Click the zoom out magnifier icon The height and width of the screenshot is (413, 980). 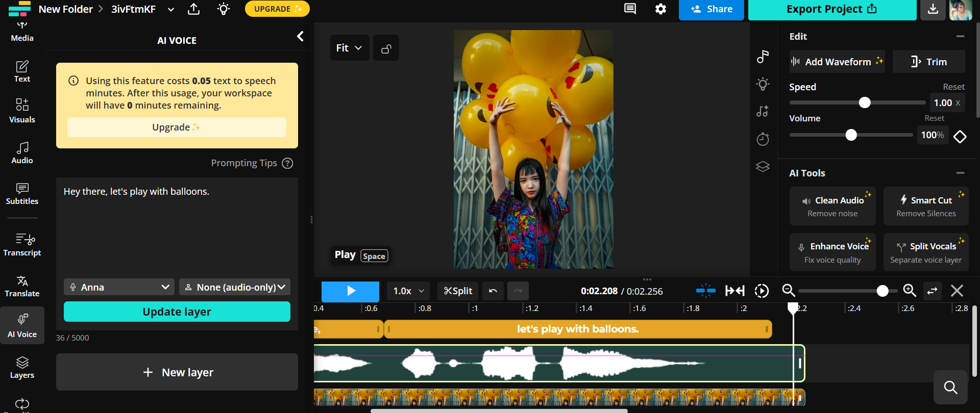pyautogui.click(x=789, y=291)
